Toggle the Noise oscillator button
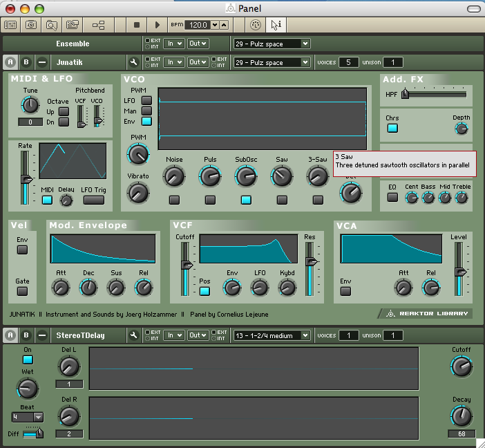Screen dimensions: 485x448 [x=174, y=200]
